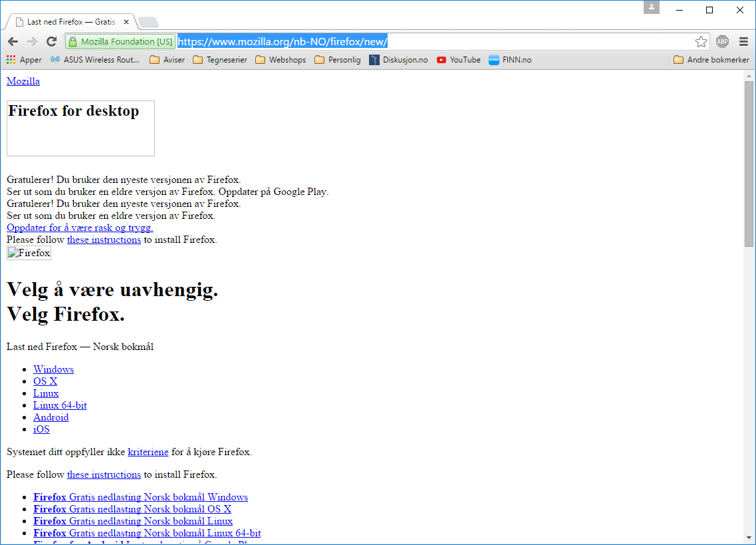
Task: Choose the Linux 64-bit download link
Action: (61, 405)
